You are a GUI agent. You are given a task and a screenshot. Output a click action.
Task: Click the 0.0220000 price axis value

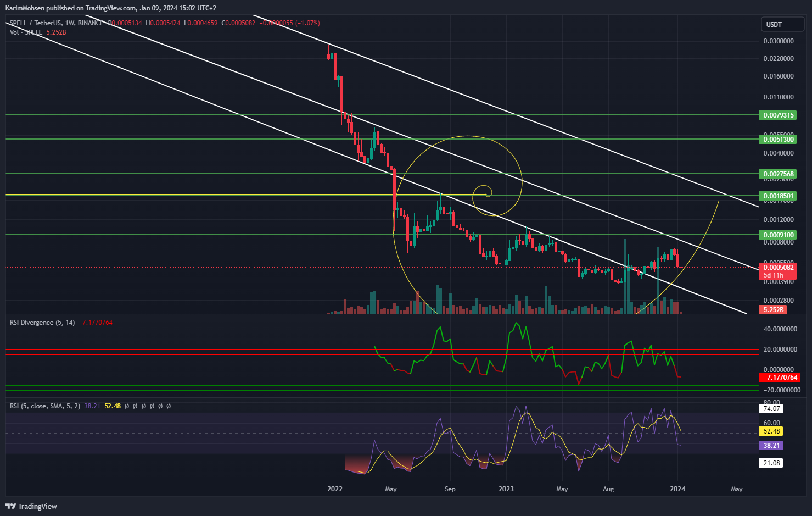click(x=779, y=59)
